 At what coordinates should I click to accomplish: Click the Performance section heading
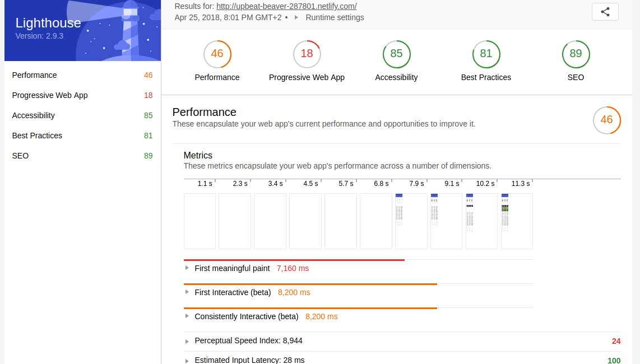click(x=205, y=112)
